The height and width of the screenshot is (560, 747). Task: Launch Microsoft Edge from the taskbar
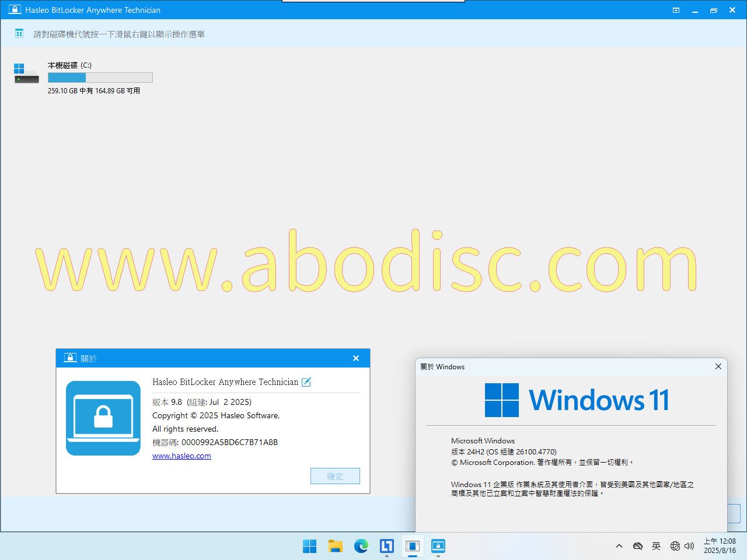click(361, 546)
